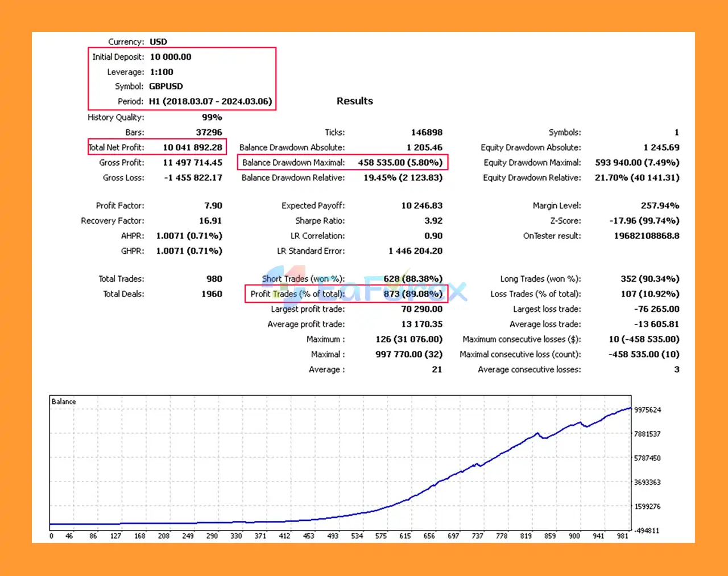Select the Profit Trades percentage value
The height and width of the screenshot is (576, 728).
tap(412, 294)
